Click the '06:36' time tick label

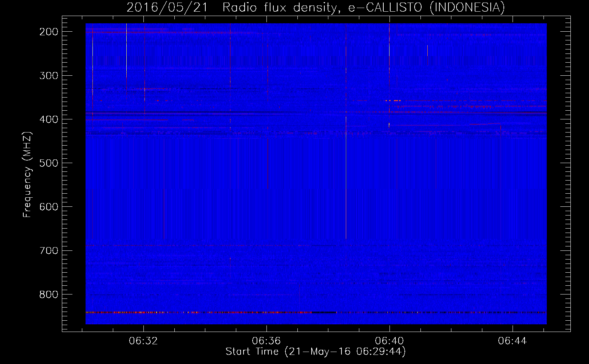[266, 341]
